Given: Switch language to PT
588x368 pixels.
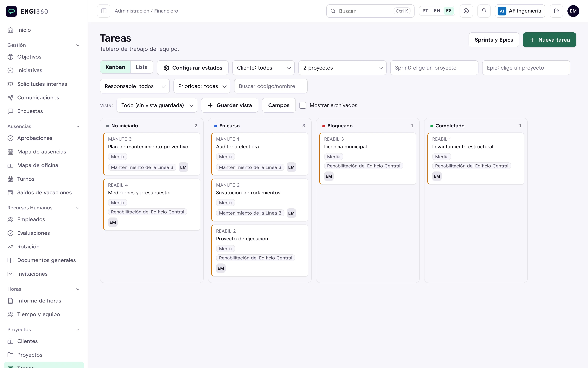Looking at the screenshot, I should point(425,11).
